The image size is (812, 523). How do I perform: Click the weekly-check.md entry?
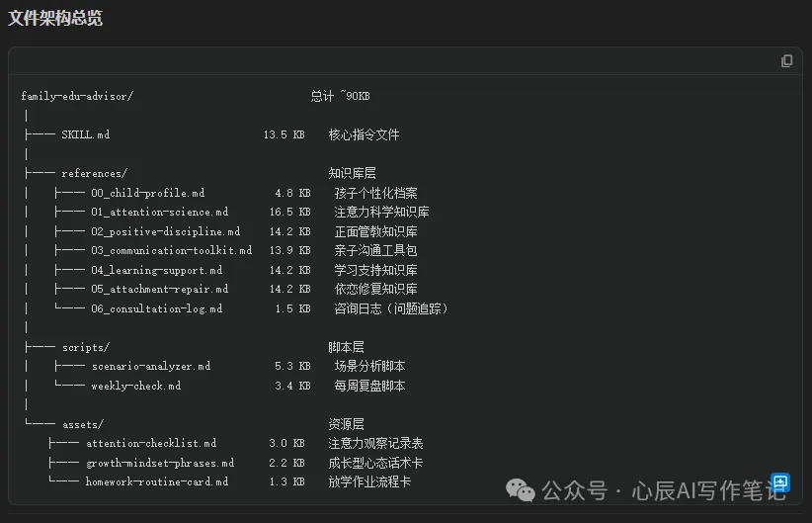click(135, 386)
